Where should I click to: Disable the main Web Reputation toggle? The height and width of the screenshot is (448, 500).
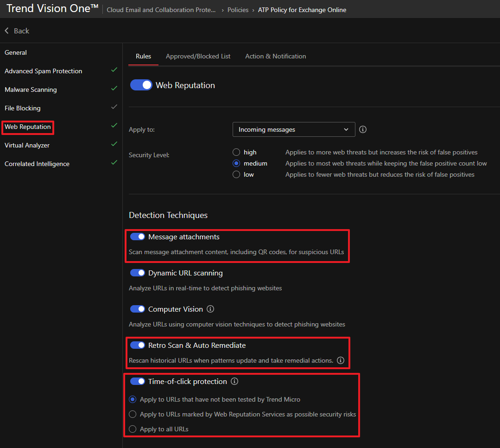[141, 85]
